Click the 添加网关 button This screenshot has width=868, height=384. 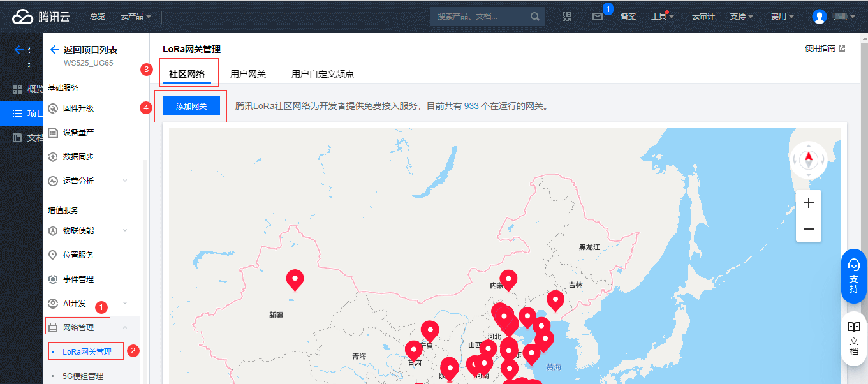(x=191, y=106)
